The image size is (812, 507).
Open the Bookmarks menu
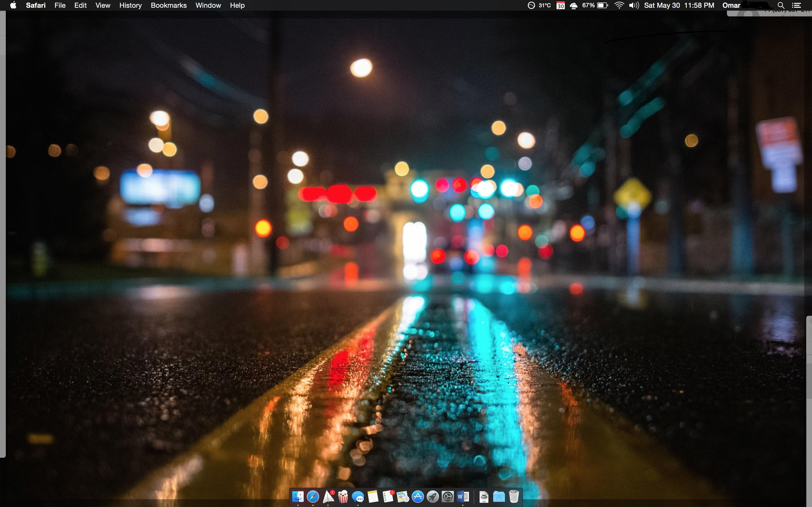pos(168,5)
